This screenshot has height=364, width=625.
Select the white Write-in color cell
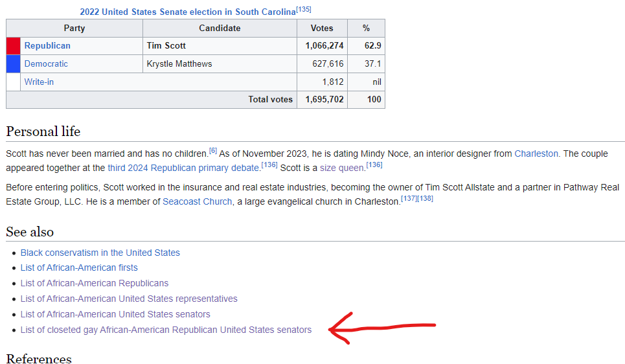[13, 82]
